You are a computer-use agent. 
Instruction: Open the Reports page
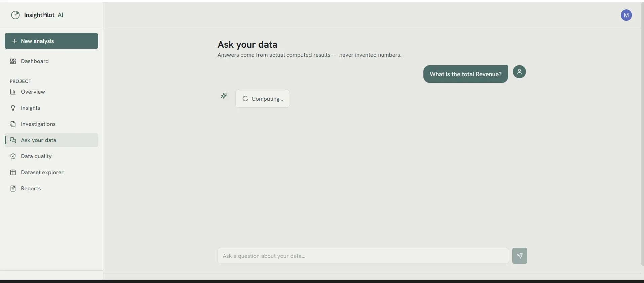tap(51, 188)
